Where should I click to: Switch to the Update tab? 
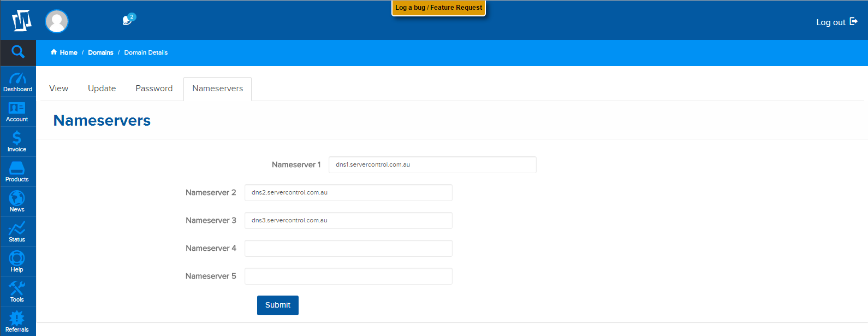point(102,89)
